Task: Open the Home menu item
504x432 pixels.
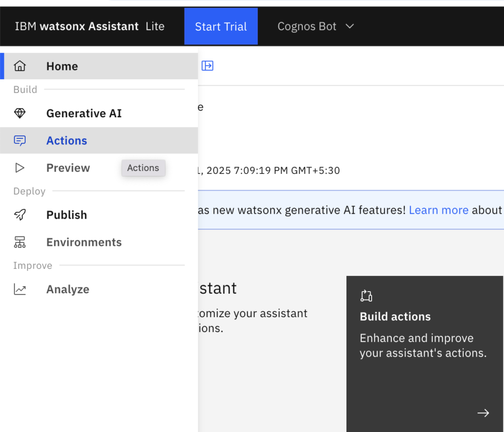Action: pyautogui.click(x=99, y=66)
